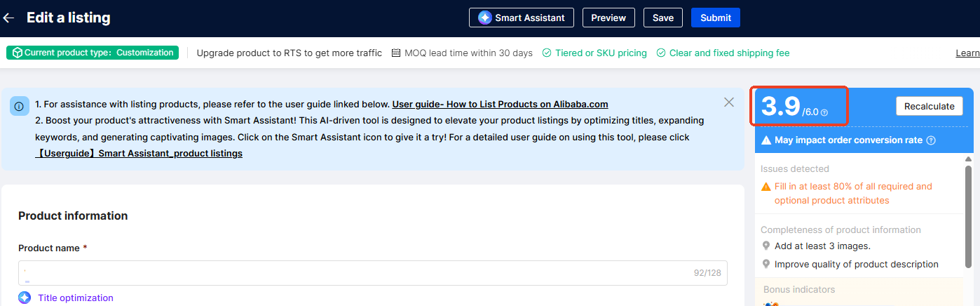This screenshot has height=306, width=980.
Task: Click the back arrow beside Edit a listing
Action: tap(9, 18)
